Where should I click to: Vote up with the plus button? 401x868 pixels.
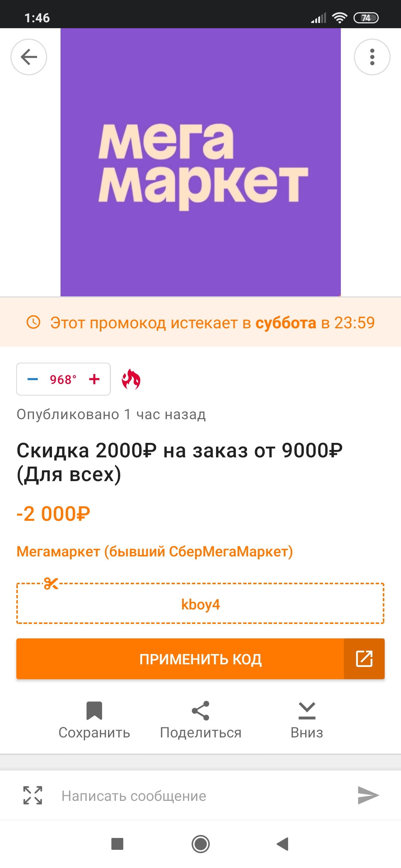tap(94, 379)
